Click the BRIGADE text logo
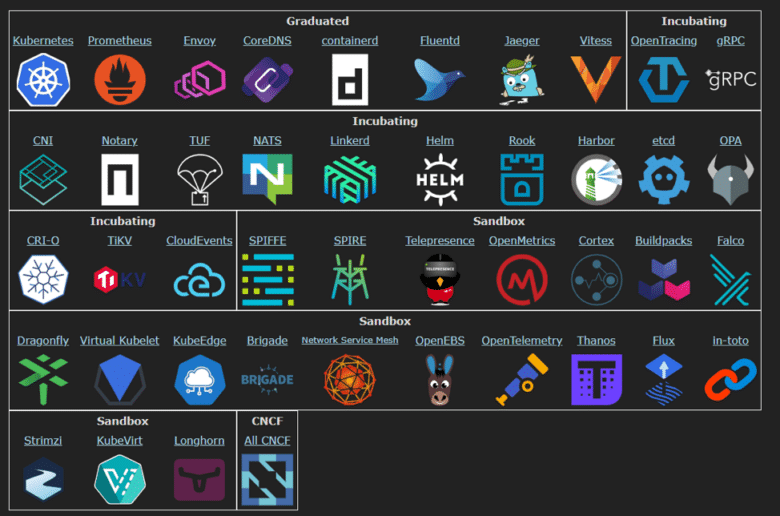 click(267, 380)
